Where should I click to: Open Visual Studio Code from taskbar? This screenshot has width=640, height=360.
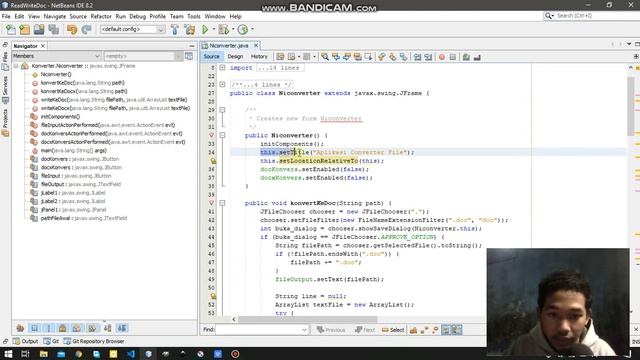click(x=131, y=354)
